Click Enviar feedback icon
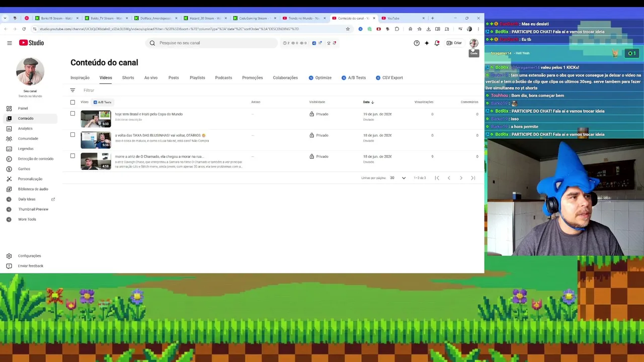Image resolution: width=644 pixels, height=362 pixels. click(x=9, y=266)
